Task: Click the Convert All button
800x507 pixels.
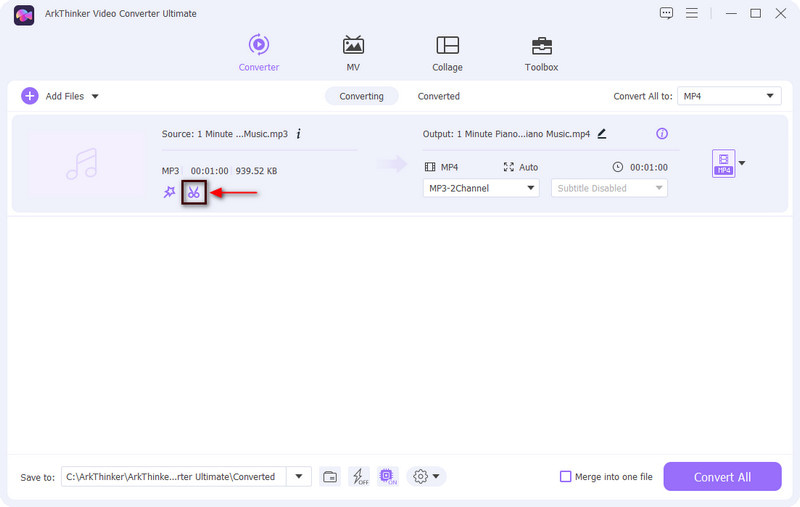Action: point(722,476)
